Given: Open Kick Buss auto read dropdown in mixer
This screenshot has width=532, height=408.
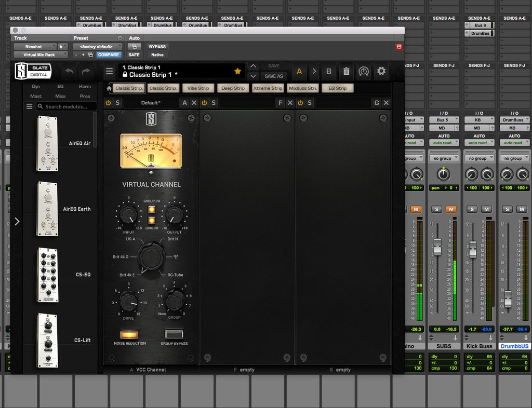Looking at the screenshot, I should click(x=480, y=143).
